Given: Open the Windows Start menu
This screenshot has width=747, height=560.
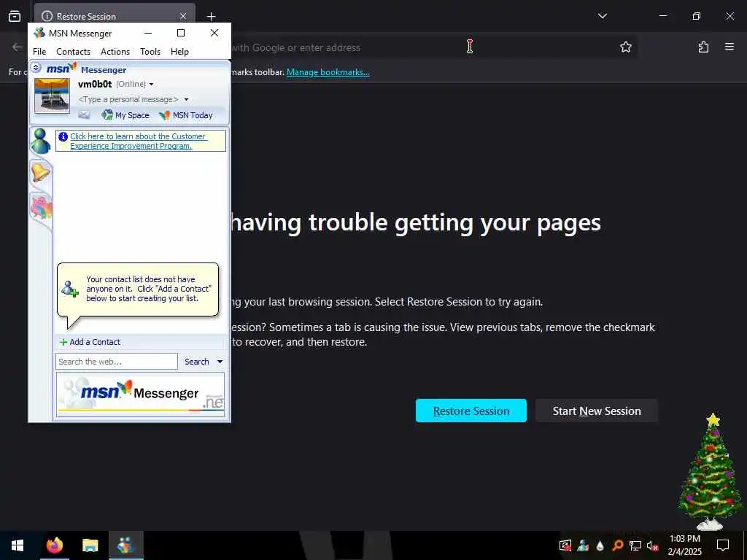Looking at the screenshot, I should pyautogui.click(x=18, y=545).
